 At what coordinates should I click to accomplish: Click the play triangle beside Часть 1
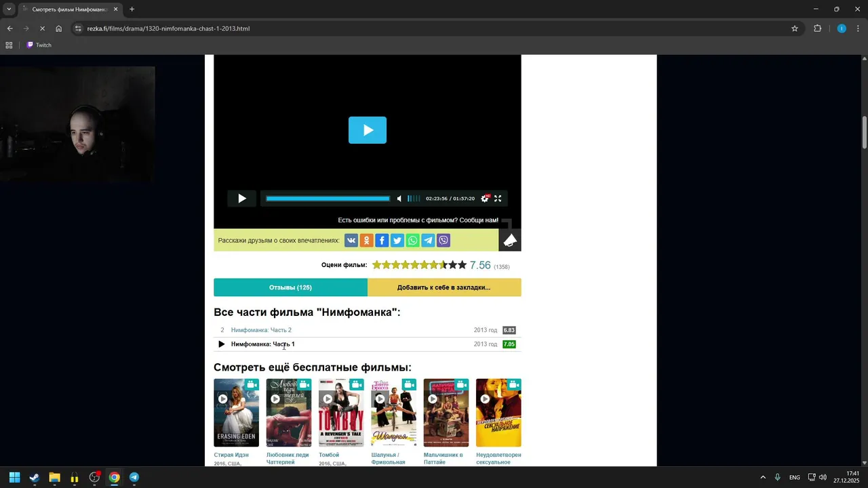[221, 344]
